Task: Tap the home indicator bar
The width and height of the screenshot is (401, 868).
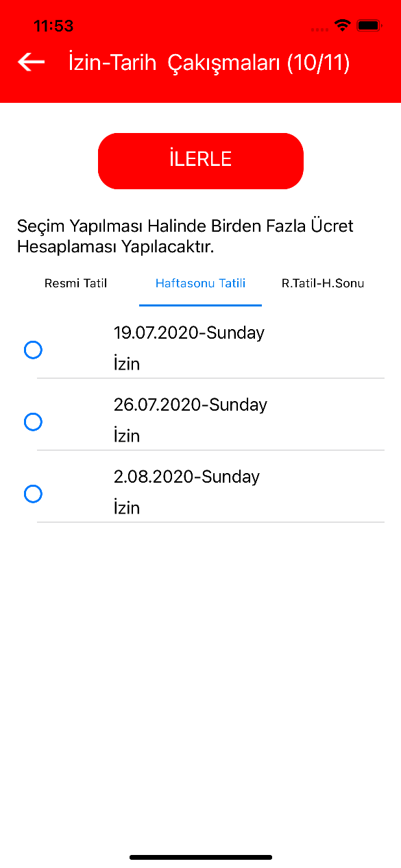Action: [201, 857]
